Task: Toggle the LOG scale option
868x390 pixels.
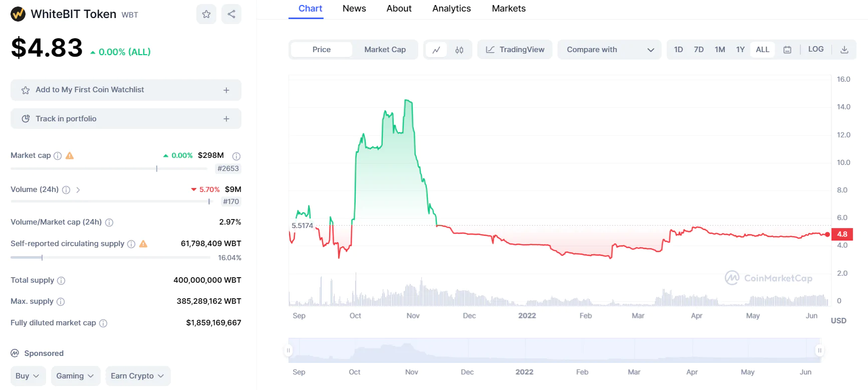Action: (816, 49)
